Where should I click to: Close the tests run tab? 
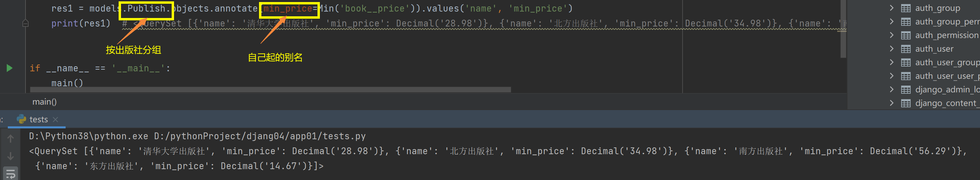(55, 119)
